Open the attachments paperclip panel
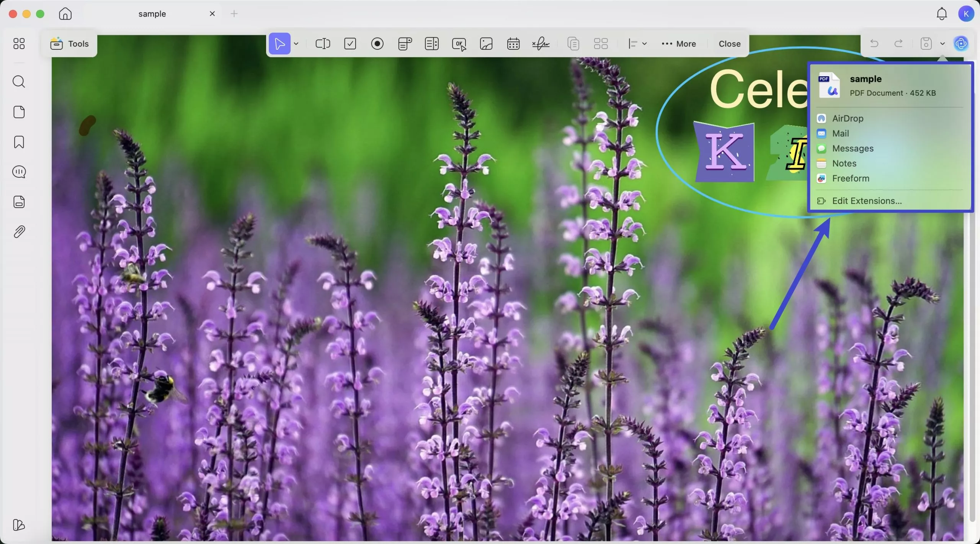 19,232
